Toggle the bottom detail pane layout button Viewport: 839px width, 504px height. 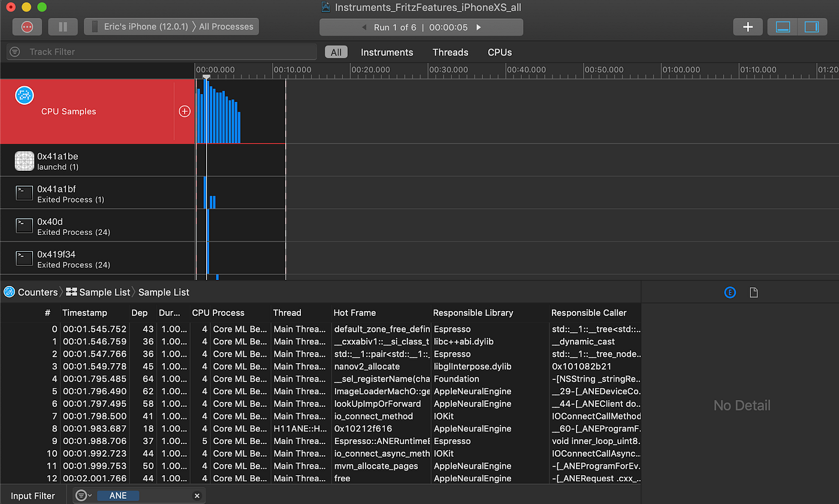(x=784, y=26)
